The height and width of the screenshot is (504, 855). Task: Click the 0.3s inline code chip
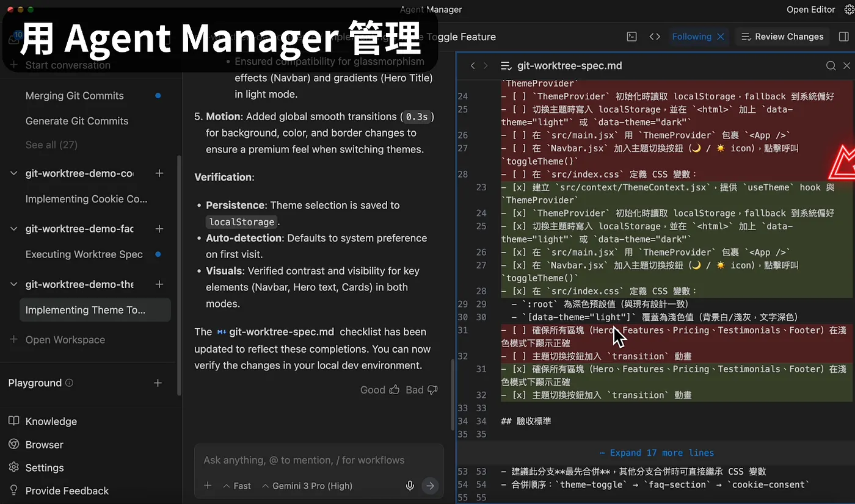tap(417, 117)
